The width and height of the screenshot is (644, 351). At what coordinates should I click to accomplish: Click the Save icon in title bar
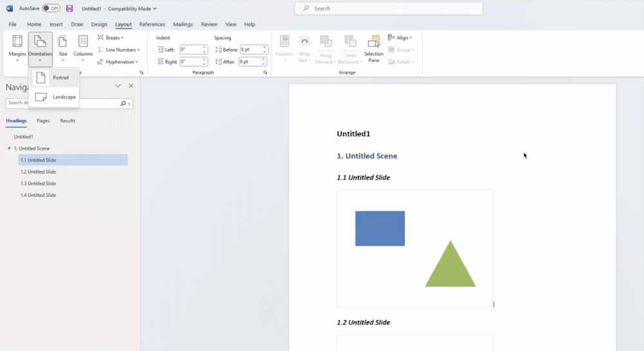(x=70, y=8)
